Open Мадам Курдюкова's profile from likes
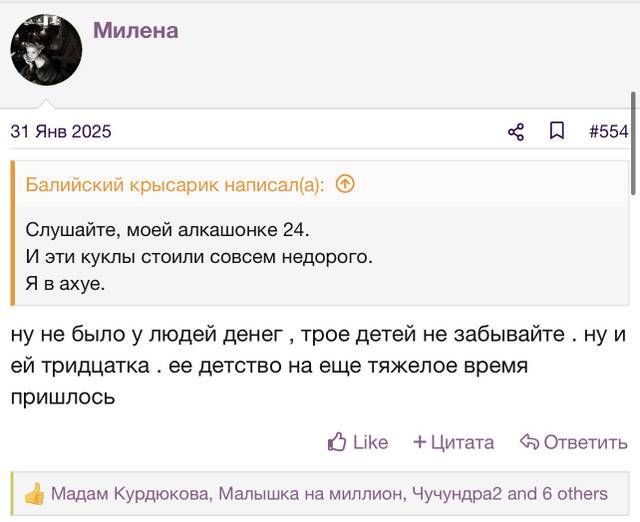Image resolution: width=640 pixels, height=522 pixels. click(x=131, y=494)
